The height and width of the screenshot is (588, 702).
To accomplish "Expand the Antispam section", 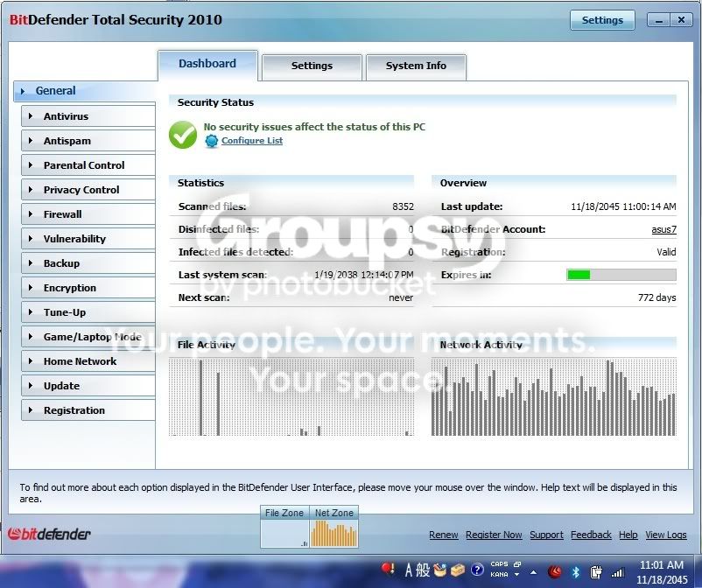I will [88, 141].
